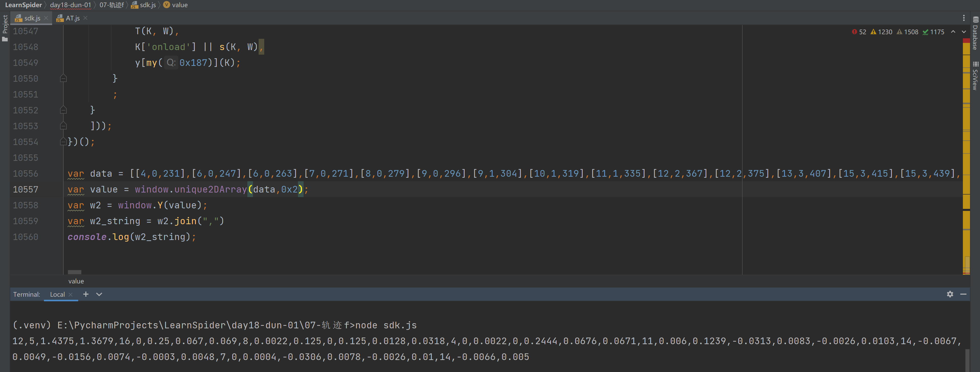
Task: Click on window.Y(value) in line 10558
Action: tap(160, 205)
